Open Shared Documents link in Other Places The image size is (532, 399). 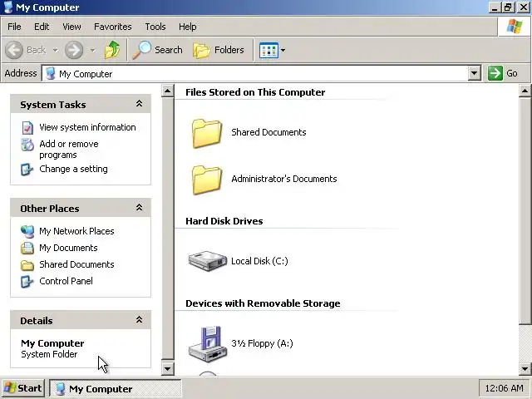76,264
